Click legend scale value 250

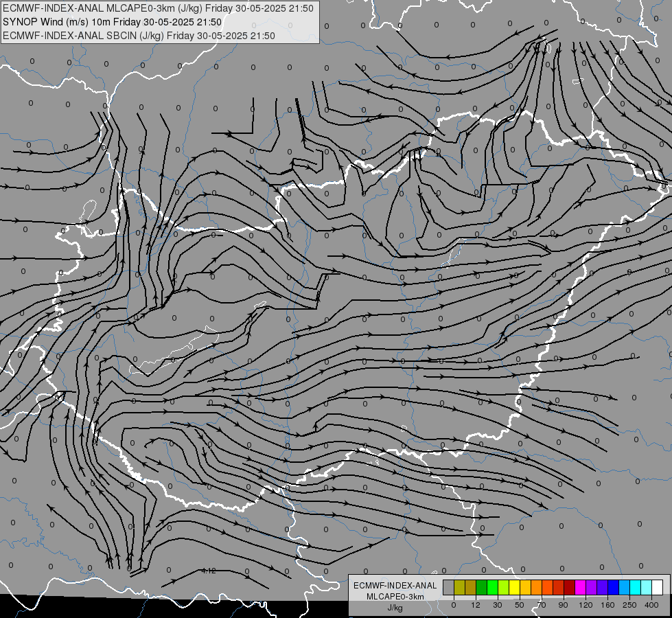click(629, 605)
